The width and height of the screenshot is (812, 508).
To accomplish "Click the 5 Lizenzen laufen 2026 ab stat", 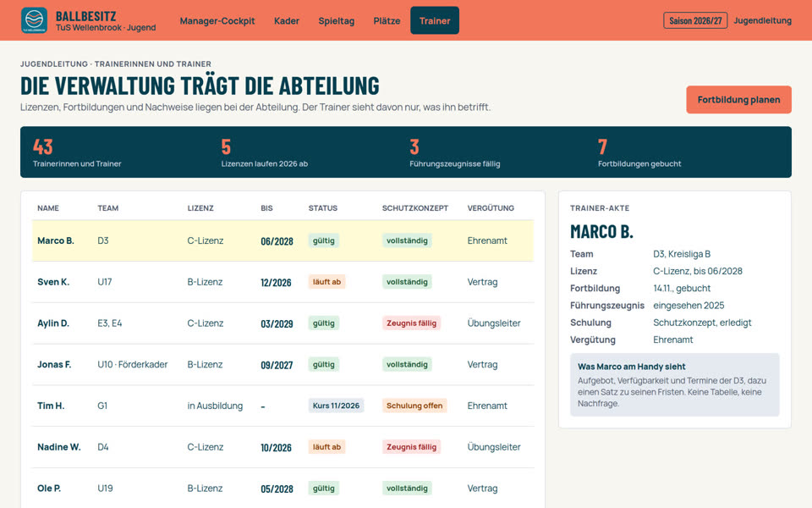I will point(264,152).
